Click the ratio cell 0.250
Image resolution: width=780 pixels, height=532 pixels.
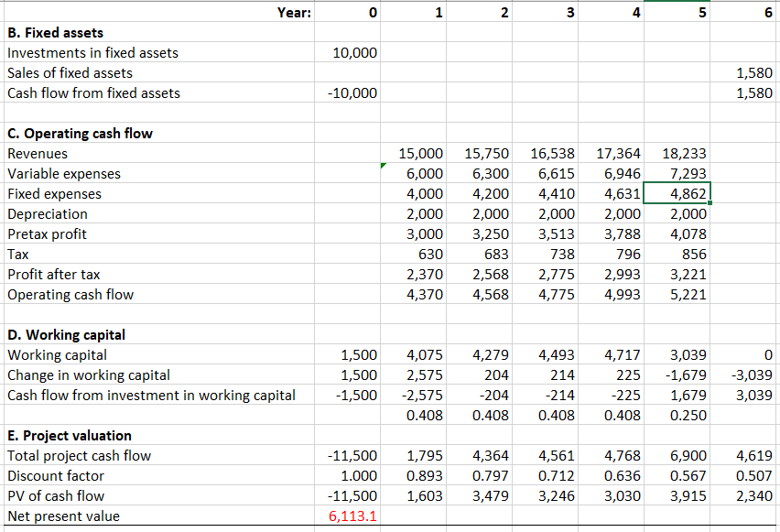coord(677,415)
